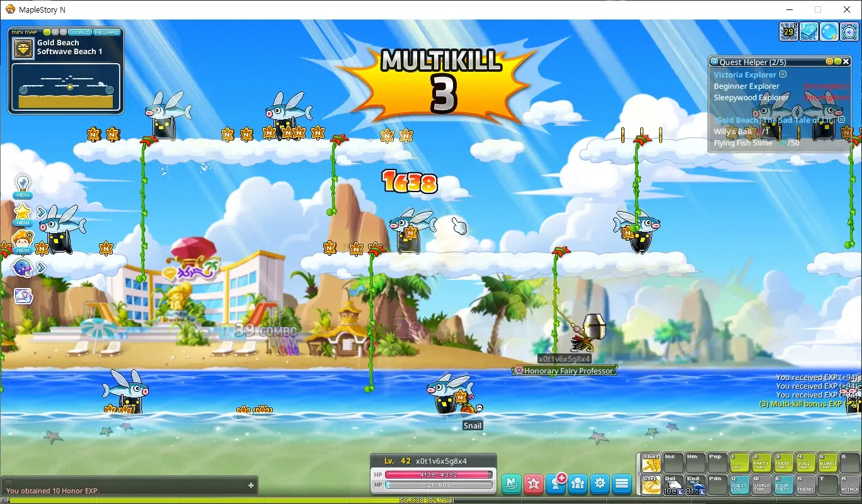Click the "Sleepywood Explorer" quest line
The height and width of the screenshot is (504, 862).
pyautogui.click(x=751, y=98)
